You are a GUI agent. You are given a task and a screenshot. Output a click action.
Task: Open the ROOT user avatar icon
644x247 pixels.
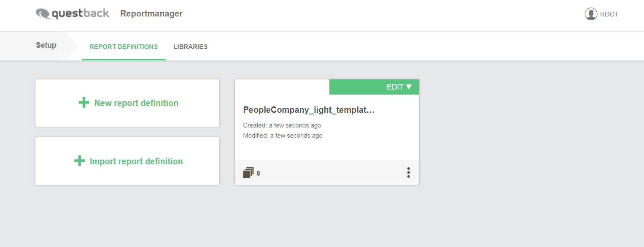(x=591, y=14)
